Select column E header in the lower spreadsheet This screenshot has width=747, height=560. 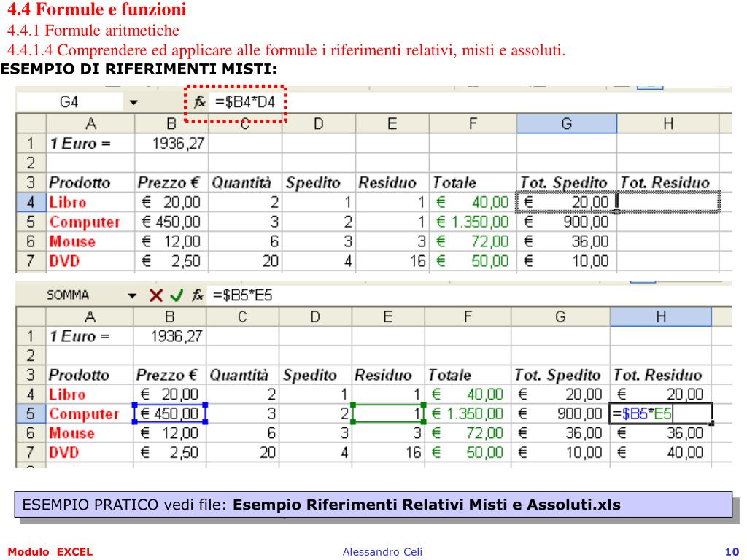pyautogui.click(x=388, y=316)
